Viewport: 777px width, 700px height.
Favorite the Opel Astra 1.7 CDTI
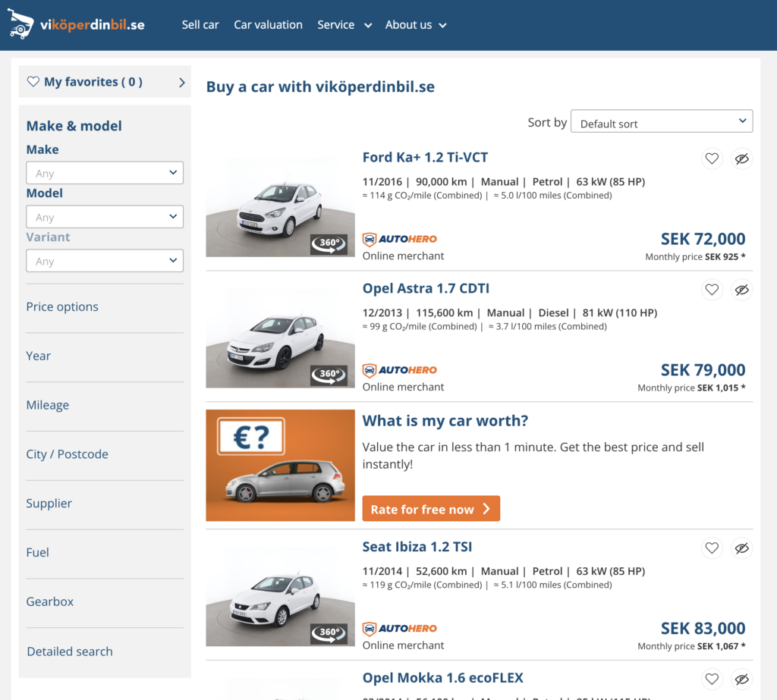coord(712,290)
